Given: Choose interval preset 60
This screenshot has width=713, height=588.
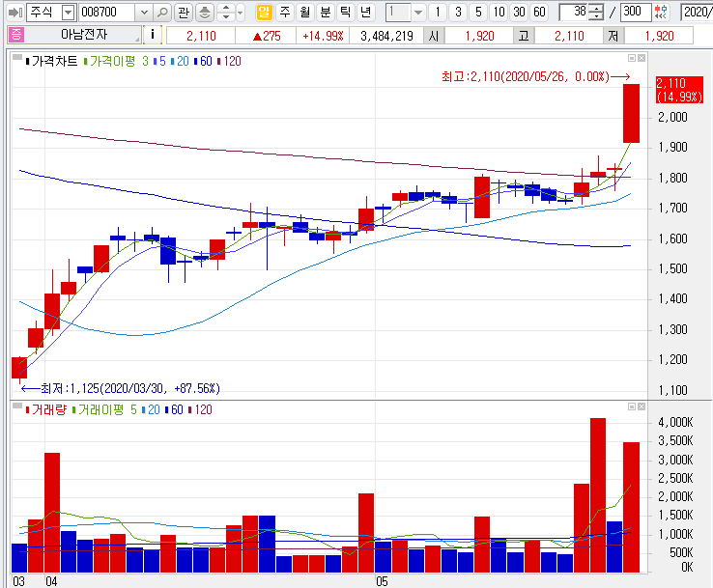Looking at the screenshot, I should (x=539, y=13).
